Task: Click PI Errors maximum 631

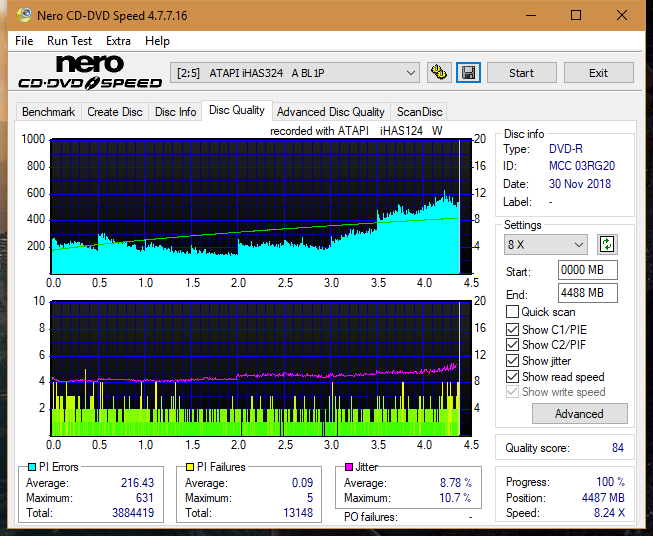Action: (x=145, y=498)
